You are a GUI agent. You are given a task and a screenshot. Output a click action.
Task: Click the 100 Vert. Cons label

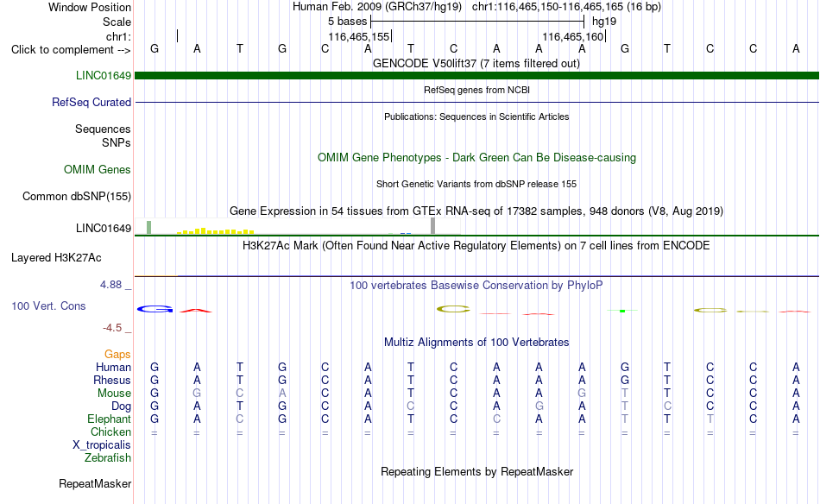(48, 306)
